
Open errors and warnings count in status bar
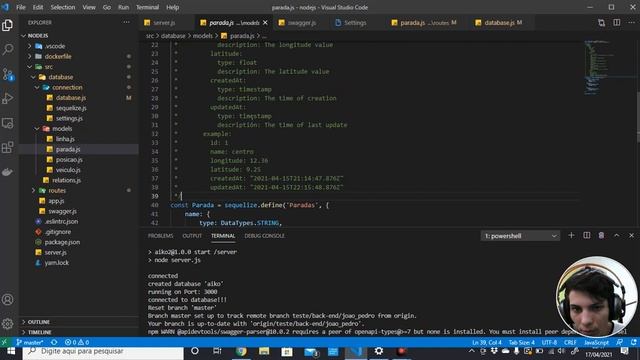pos(77,342)
